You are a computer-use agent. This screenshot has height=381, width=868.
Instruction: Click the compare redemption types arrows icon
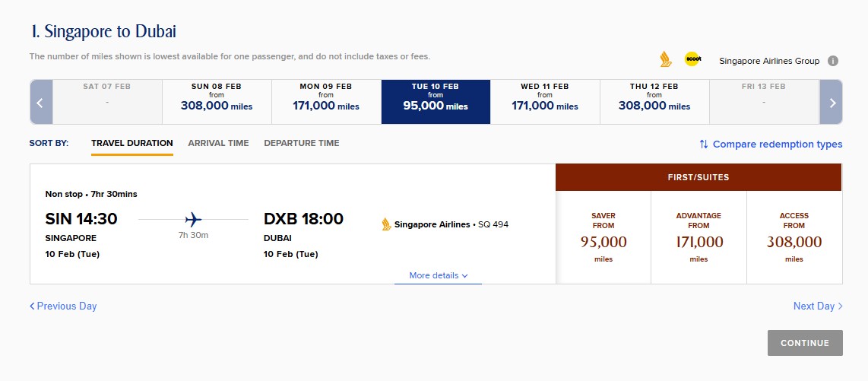pyautogui.click(x=704, y=144)
